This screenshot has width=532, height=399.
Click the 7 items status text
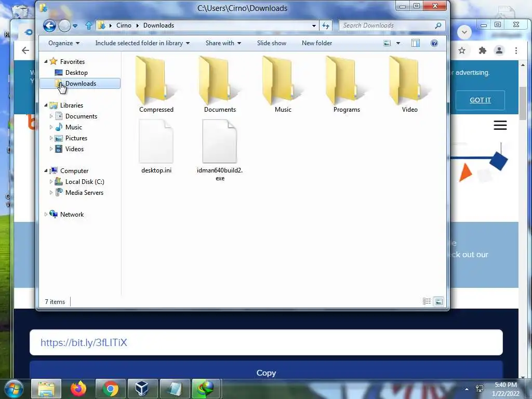tap(55, 302)
